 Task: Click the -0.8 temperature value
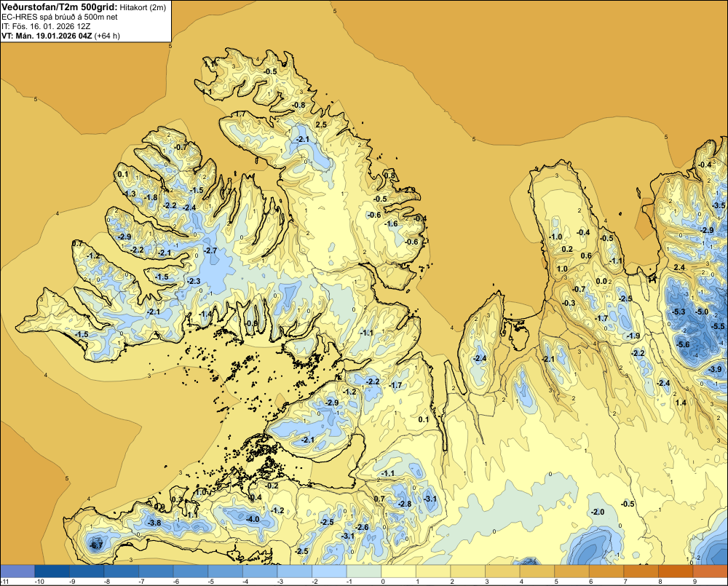[298, 105]
